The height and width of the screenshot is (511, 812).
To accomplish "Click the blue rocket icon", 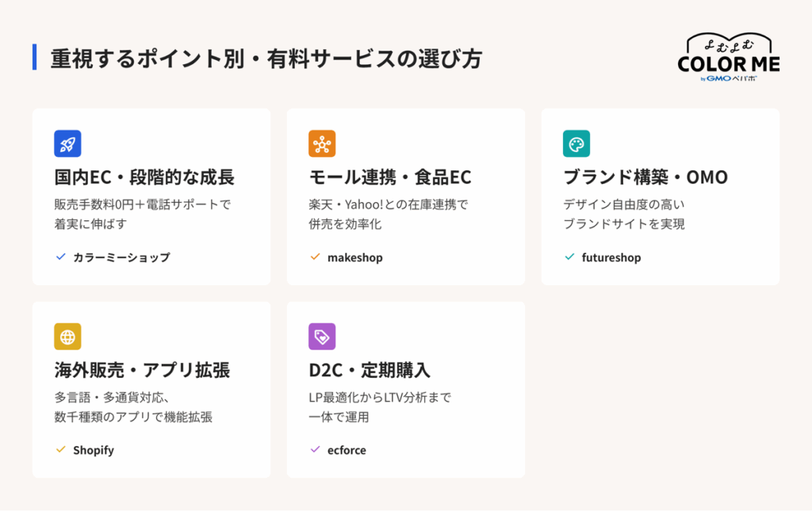I will (x=67, y=143).
